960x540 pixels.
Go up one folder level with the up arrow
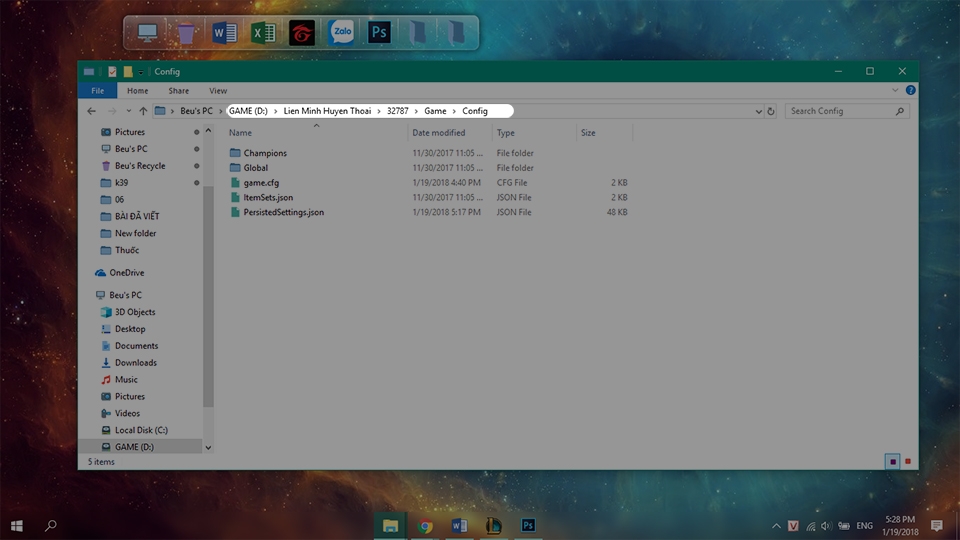tap(143, 111)
